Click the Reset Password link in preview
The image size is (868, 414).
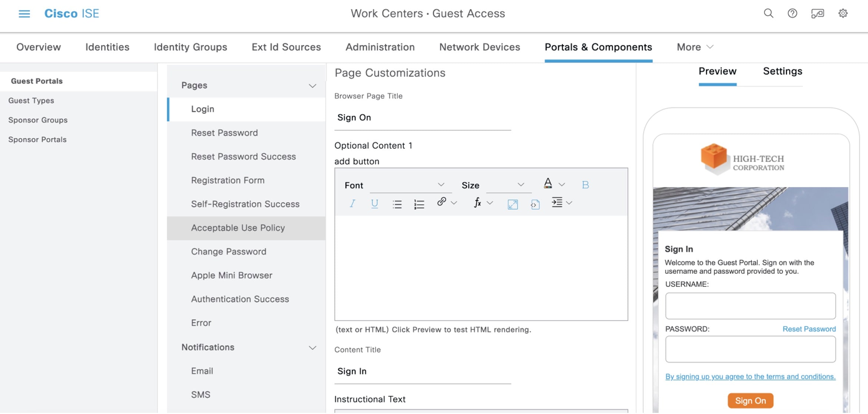809,329
